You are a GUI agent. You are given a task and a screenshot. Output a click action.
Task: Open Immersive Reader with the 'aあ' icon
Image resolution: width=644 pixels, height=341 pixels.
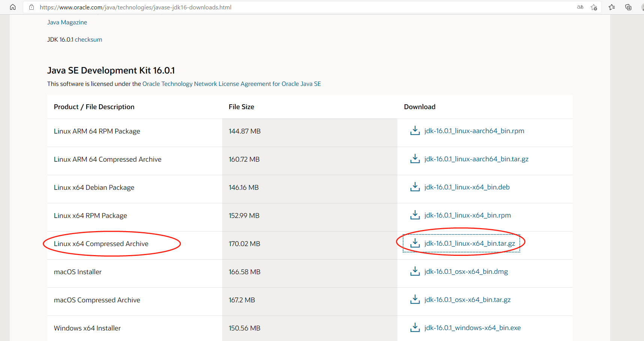coord(580,7)
